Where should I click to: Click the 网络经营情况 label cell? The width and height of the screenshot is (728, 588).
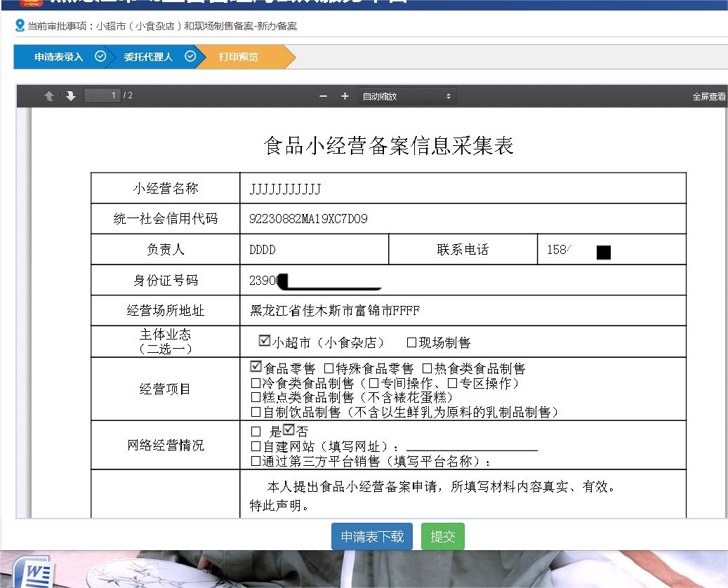[x=165, y=445]
